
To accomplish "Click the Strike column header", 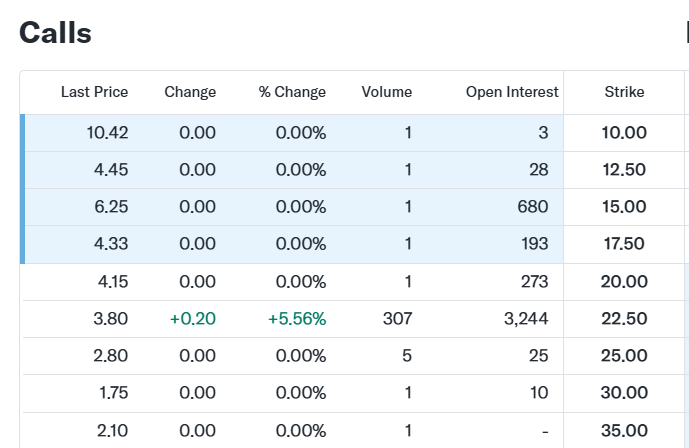I will tap(624, 92).
